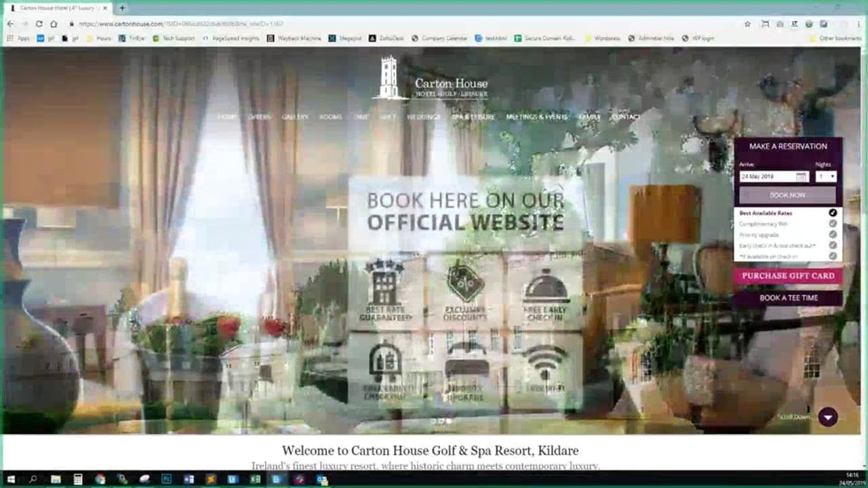Click the Best Rate Guaranteed hotel icon
868x488 pixels.
[x=384, y=283]
